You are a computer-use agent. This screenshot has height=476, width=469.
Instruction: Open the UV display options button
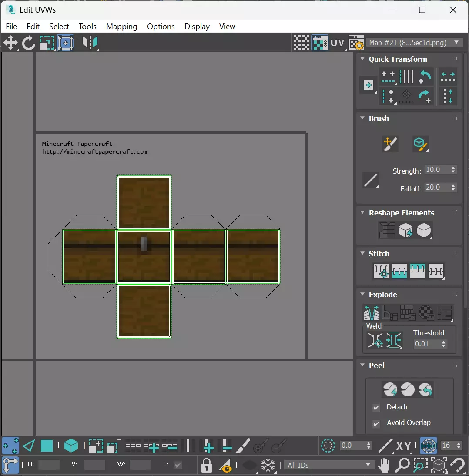(338, 43)
